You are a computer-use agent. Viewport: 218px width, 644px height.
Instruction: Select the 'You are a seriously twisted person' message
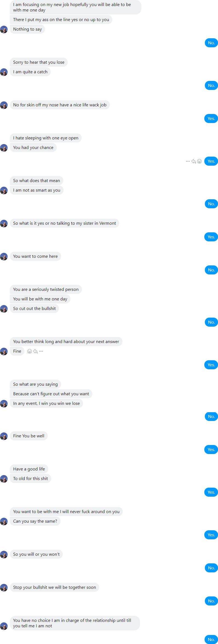point(46,289)
